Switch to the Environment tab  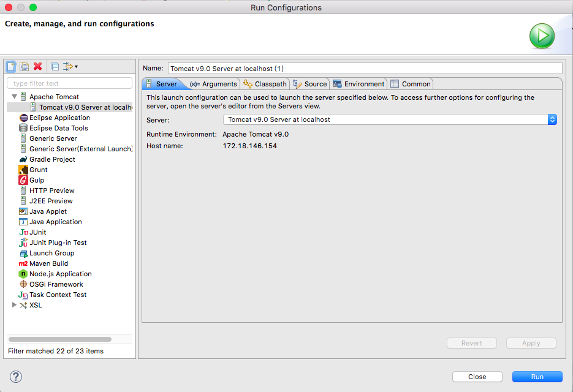coord(359,84)
